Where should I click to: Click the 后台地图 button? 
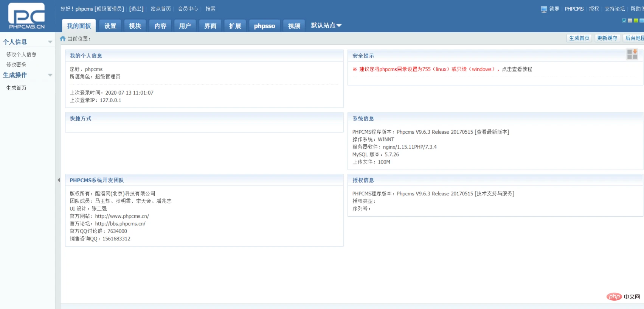click(634, 38)
